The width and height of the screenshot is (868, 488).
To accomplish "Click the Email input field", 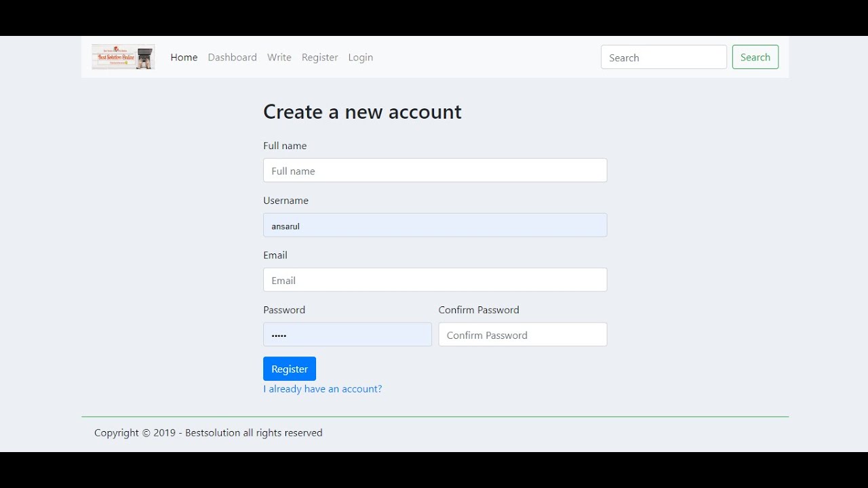I will [x=435, y=280].
